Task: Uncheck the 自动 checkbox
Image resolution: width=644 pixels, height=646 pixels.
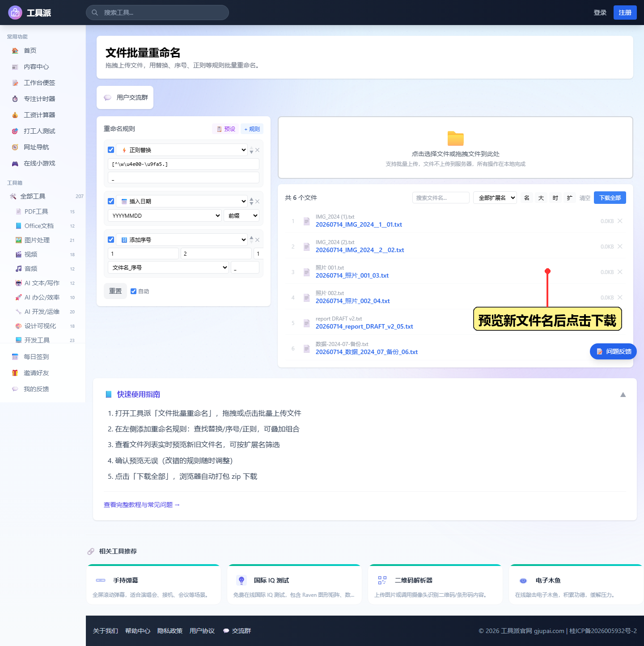Action: pos(133,291)
